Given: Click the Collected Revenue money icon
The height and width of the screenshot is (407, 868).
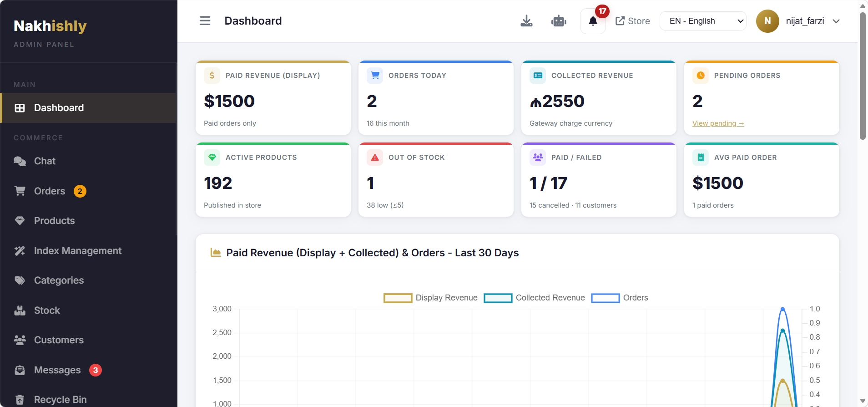Looking at the screenshot, I should [538, 76].
